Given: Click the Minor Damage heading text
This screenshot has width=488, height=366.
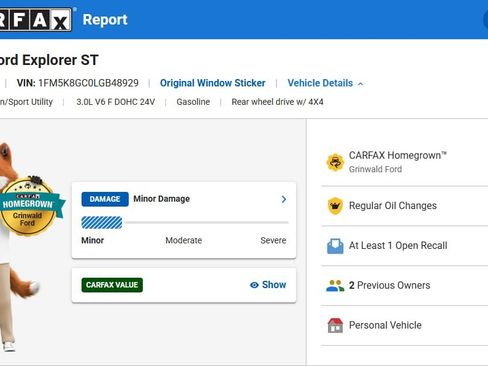Looking at the screenshot, I should 162,199.
